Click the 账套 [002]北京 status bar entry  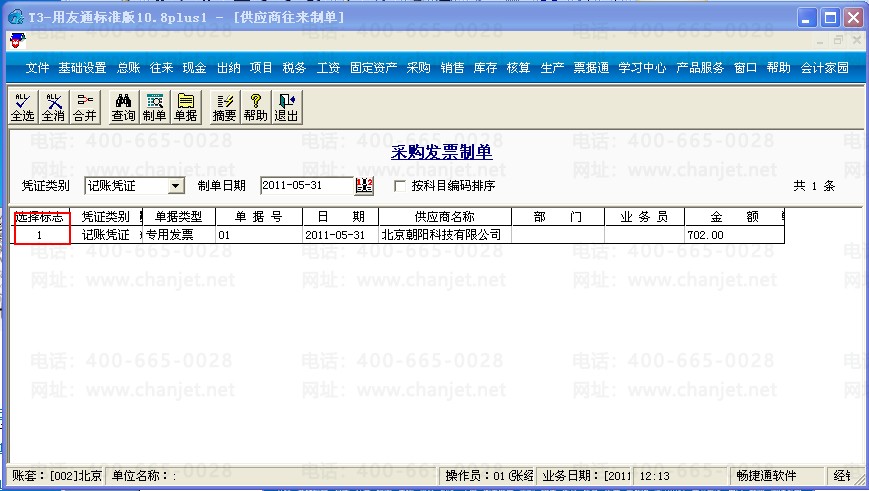pos(57,475)
